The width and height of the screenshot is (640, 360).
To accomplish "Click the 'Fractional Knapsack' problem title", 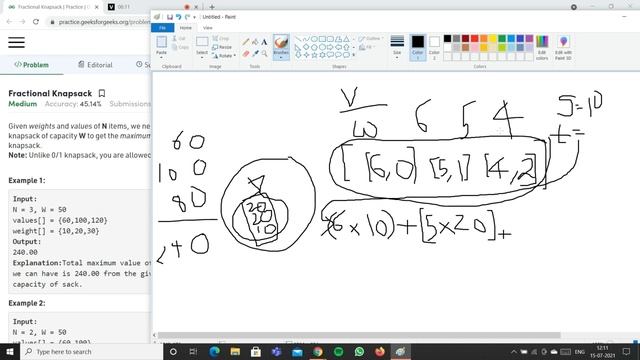I will [50, 93].
